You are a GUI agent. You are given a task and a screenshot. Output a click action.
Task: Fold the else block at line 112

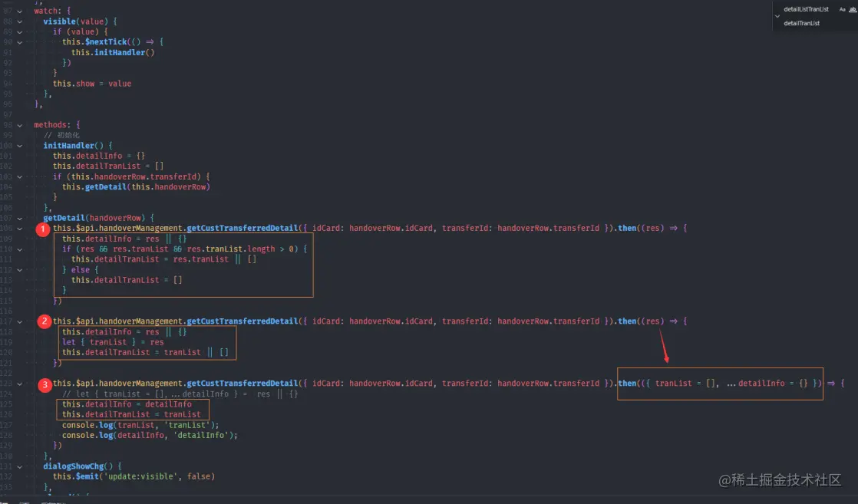coord(20,270)
